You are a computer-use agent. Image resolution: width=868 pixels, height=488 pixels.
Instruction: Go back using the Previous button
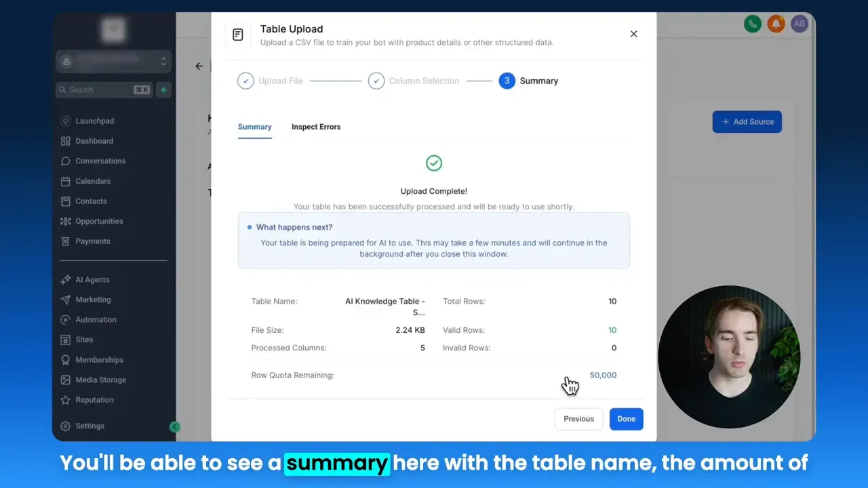(578, 419)
